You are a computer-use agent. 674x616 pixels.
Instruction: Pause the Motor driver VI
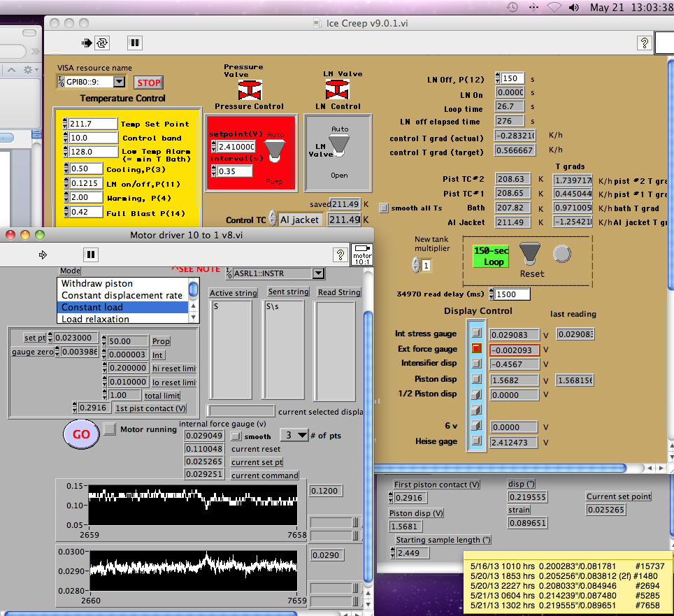[91, 255]
